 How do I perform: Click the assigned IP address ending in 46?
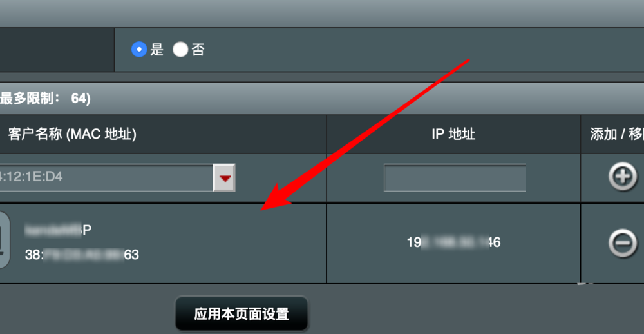[454, 242]
